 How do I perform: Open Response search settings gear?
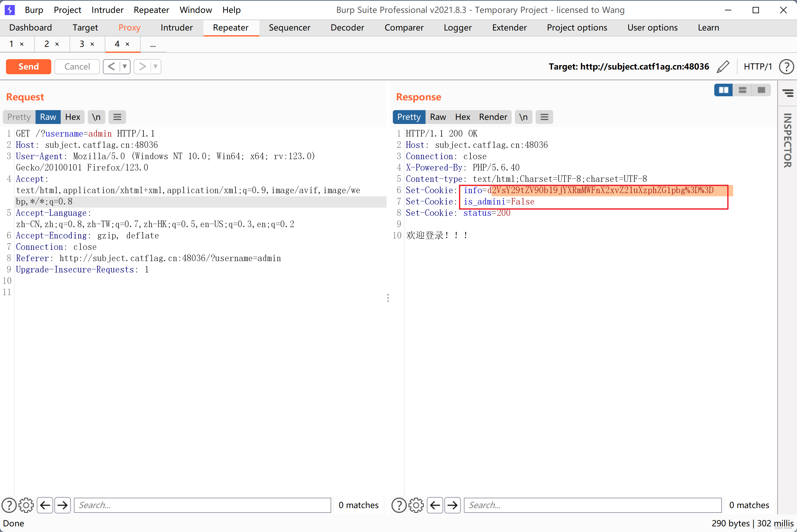tap(416, 505)
